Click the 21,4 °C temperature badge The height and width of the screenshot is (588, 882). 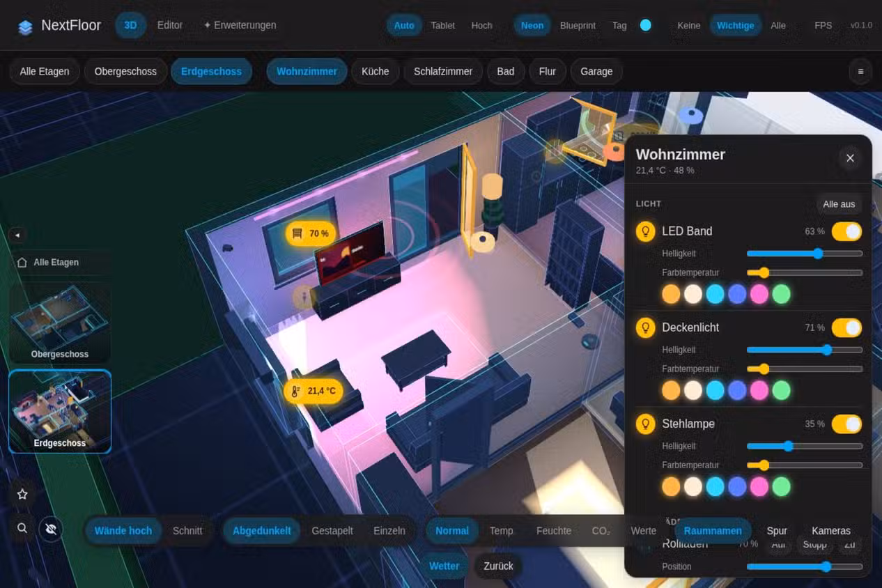pos(314,391)
